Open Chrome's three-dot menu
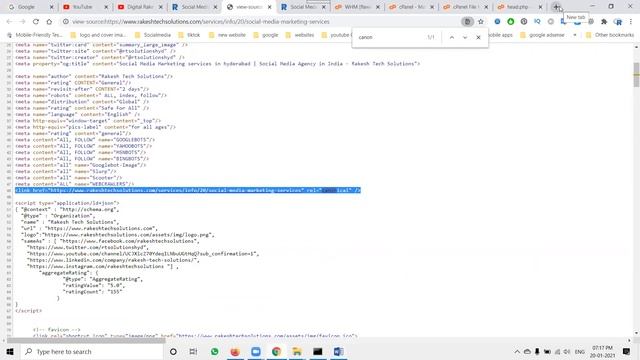This screenshot has height=360, width=640. coord(631,22)
